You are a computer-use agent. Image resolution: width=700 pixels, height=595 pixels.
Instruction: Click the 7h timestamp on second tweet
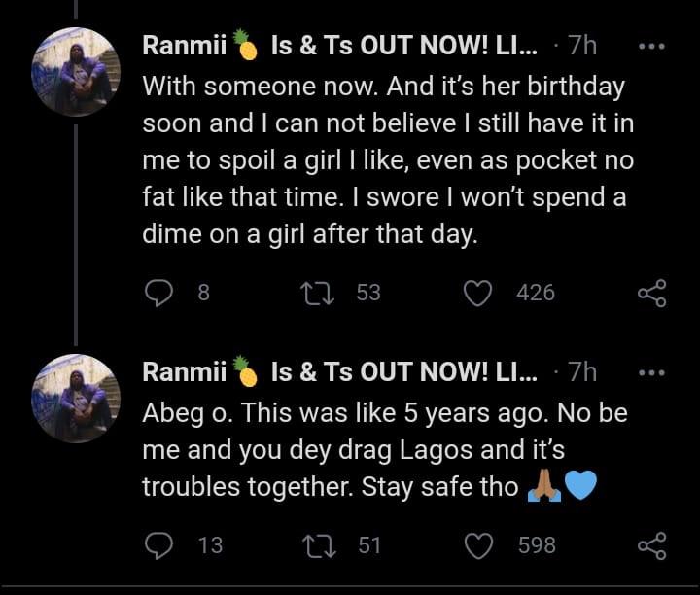click(x=581, y=372)
